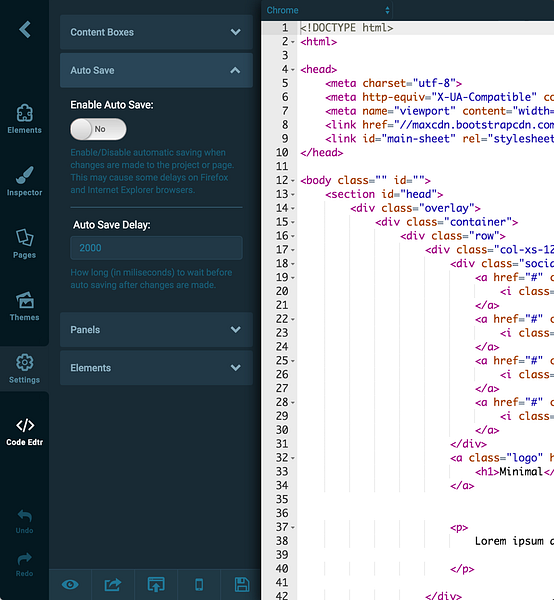Expand the Panels section
Image resolution: width=554 pixels, height=600 pixels.
click(156, 329)
